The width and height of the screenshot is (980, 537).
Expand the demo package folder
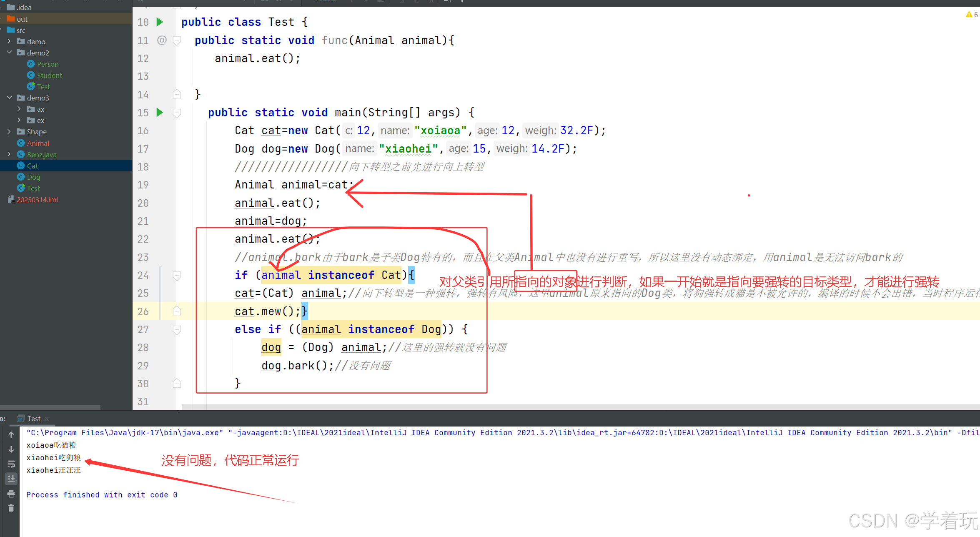pyautogui.click(x=9, y=41)
